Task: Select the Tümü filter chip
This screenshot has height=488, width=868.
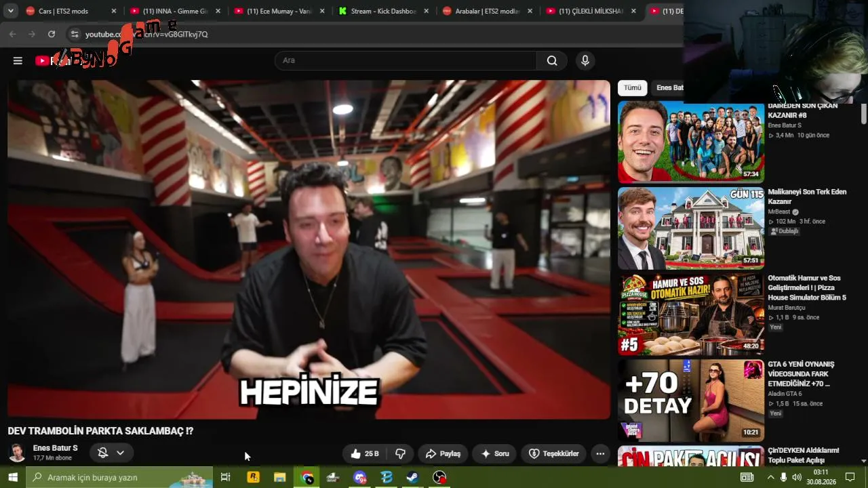Action: (x=633, y=88)
